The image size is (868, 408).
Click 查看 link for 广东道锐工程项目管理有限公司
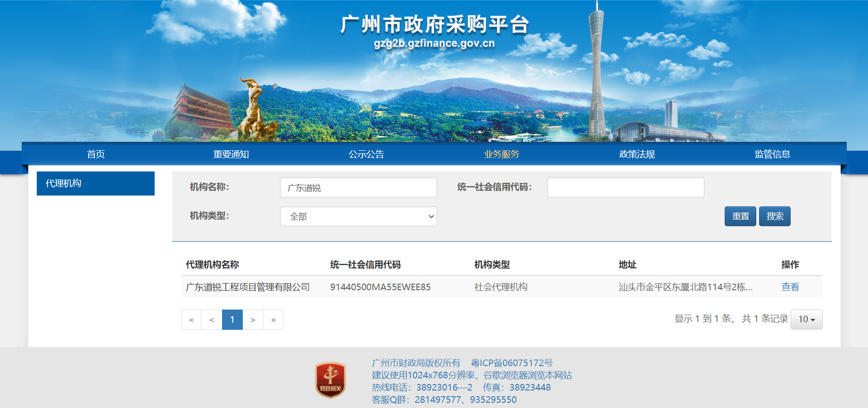pyautogui.click(x=790, y=287)
